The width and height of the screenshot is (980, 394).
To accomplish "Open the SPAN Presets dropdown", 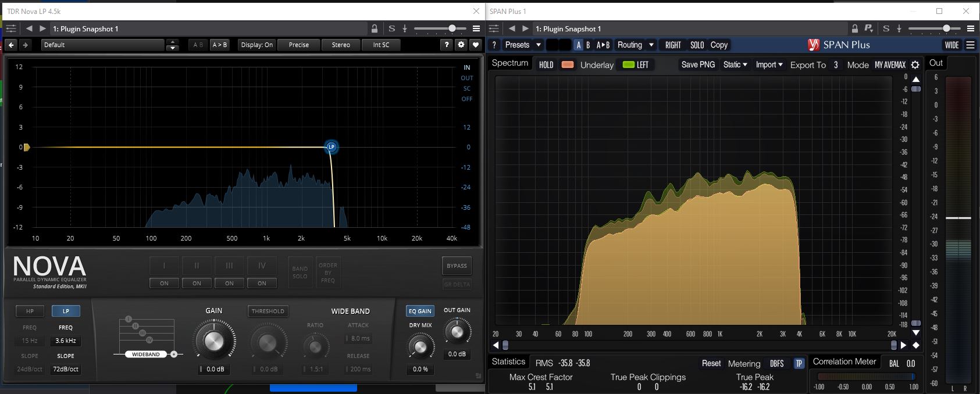I will (x=522, y=45).
